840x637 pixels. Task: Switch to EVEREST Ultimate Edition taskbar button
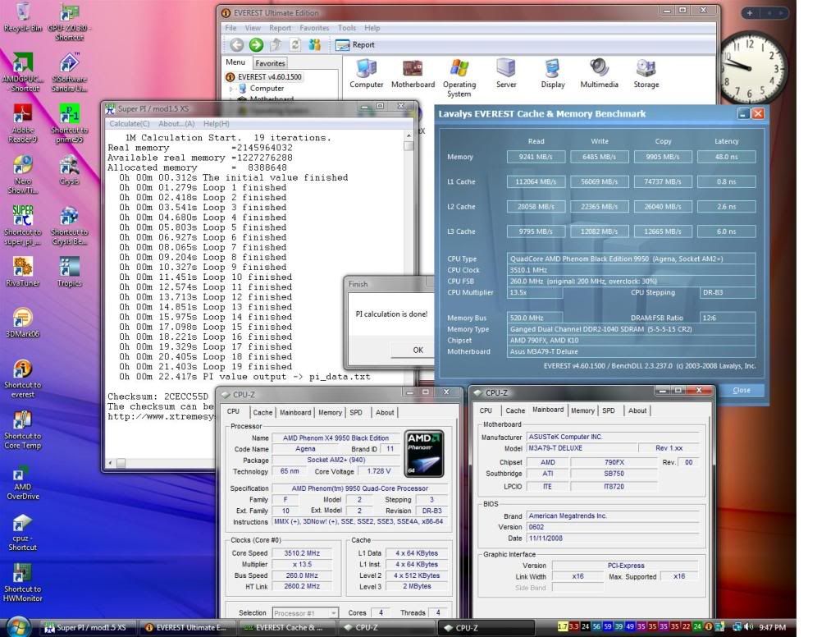187,627
